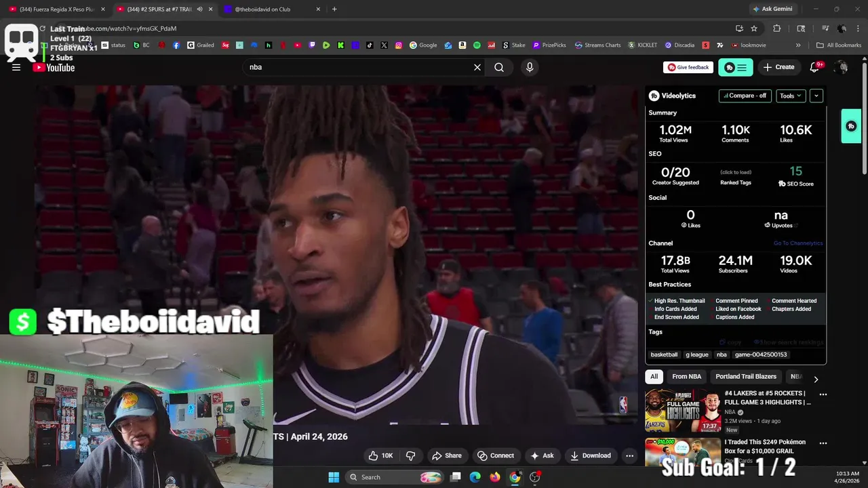Select the basketball tag
The image size is (868, 488).
664,354
